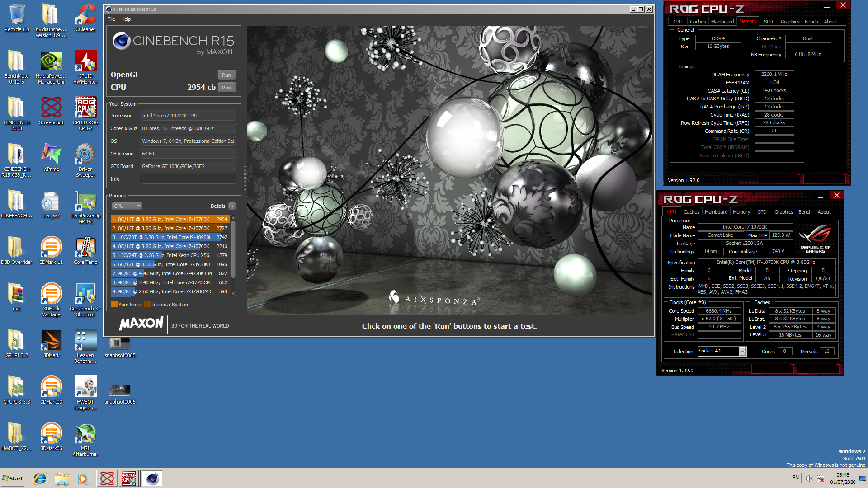Image resolution: width=868 pixels, height=488 pixels.
Task: Launch CPUID ROG CPU-Z desktop icon
Action: tap(85, 114)
